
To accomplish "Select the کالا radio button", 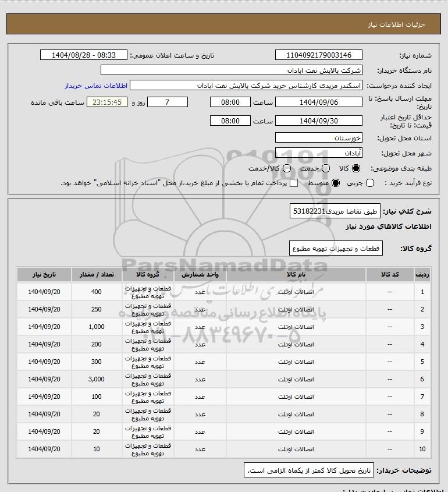I will 356,168.
